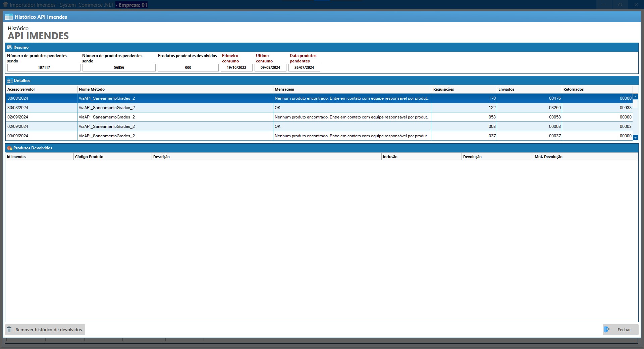Click the Histórico API Imendes window icon
Viewport: 644px width, 349px height.
(9, 17)
